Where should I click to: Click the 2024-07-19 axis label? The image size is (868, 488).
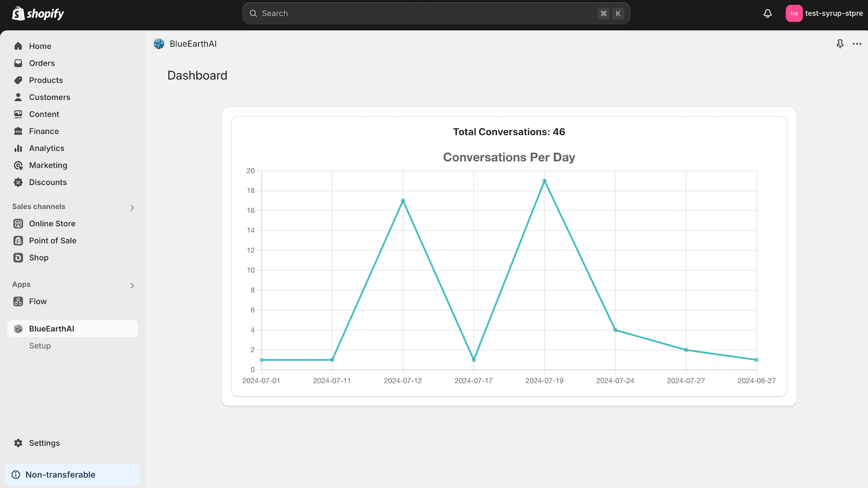pyautogui.click(x=544, y=381)
